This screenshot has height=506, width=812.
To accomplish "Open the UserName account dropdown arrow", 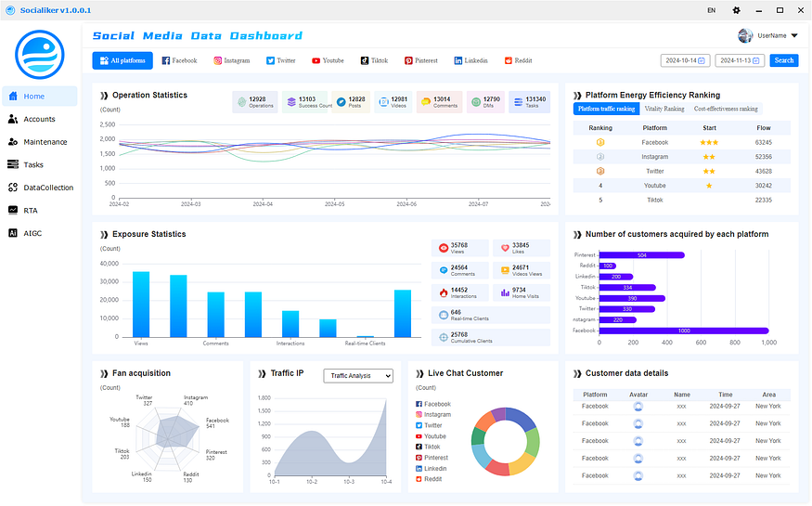I will click(794, 35).
